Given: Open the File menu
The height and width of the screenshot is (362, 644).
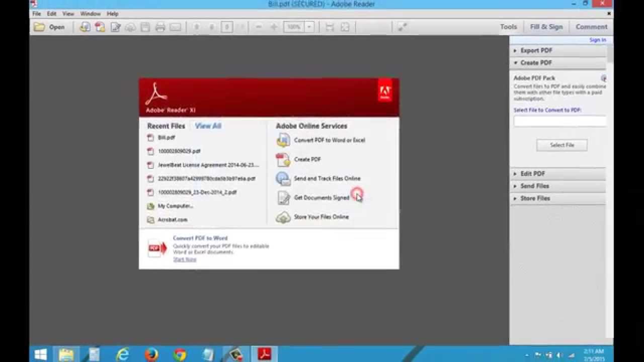Looking at the screenshot, I should (x=37, y=14).
